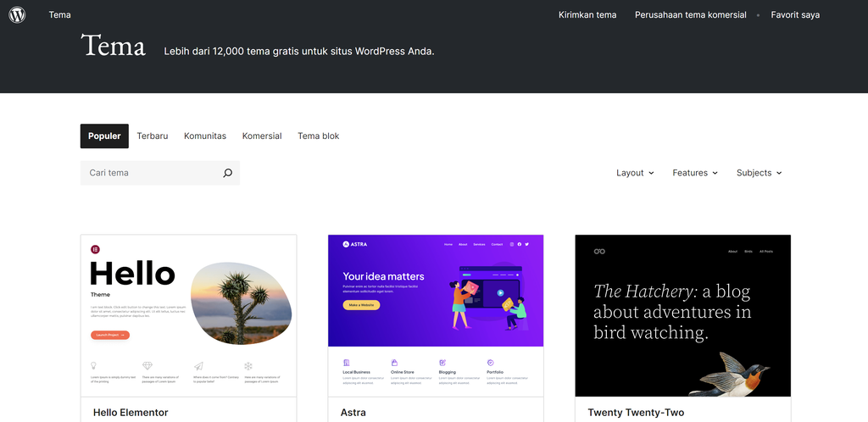Open Kirimkan tema link
This screenshot has width=868, height=422.
(x=587, y=15)
